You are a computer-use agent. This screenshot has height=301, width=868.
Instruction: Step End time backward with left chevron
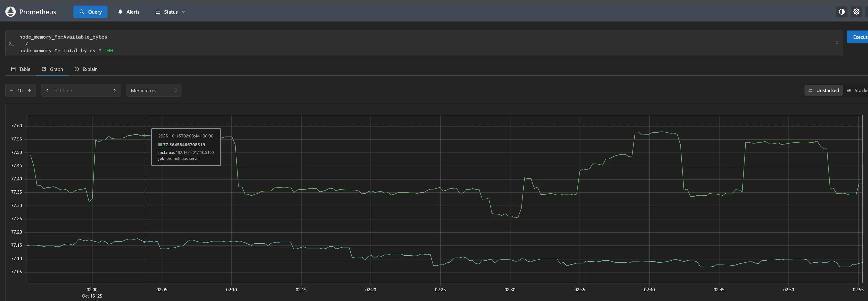click(47, 90)
